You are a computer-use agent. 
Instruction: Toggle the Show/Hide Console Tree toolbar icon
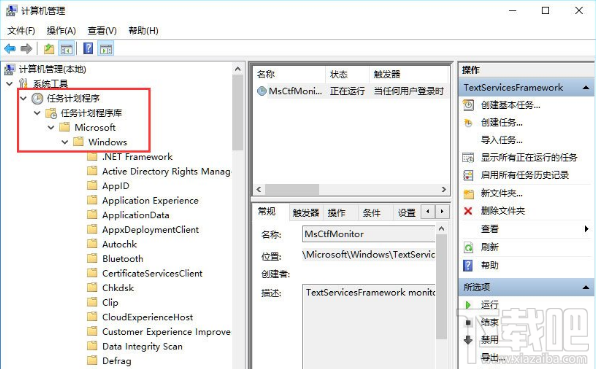tap(67, 49)
